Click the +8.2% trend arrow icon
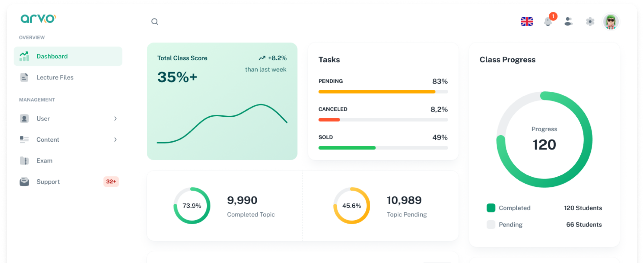 pos(262,58)
